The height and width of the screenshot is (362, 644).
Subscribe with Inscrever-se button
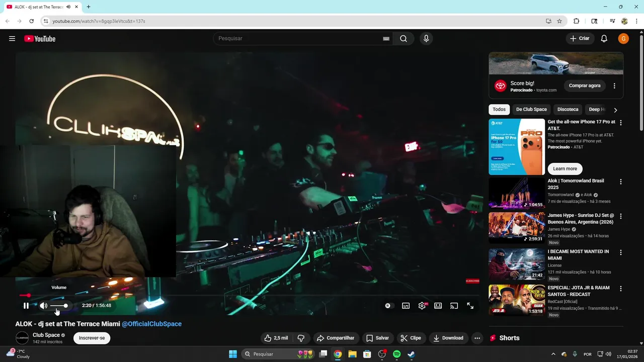92,338
